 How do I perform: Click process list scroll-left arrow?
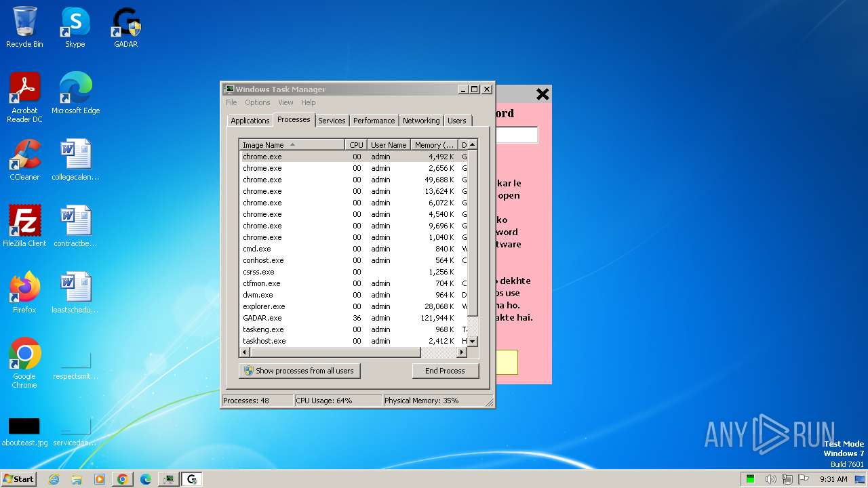[x=245, y=352]
